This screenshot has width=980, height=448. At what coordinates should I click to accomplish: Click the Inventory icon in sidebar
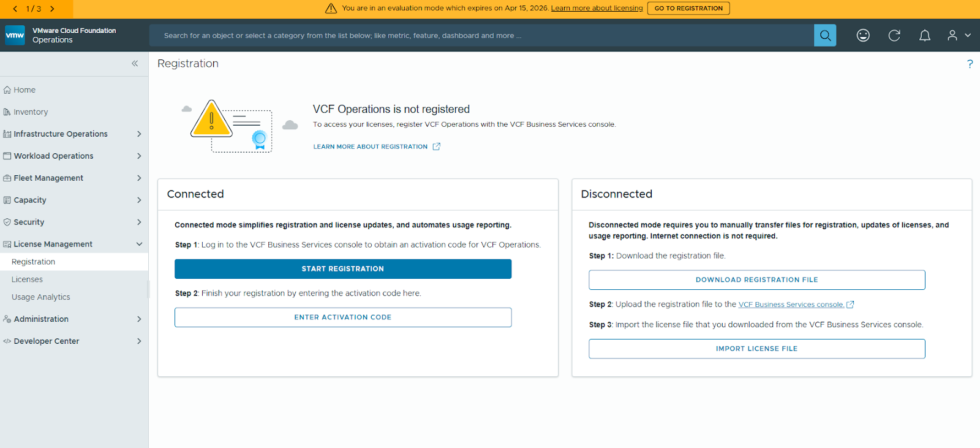7,112
